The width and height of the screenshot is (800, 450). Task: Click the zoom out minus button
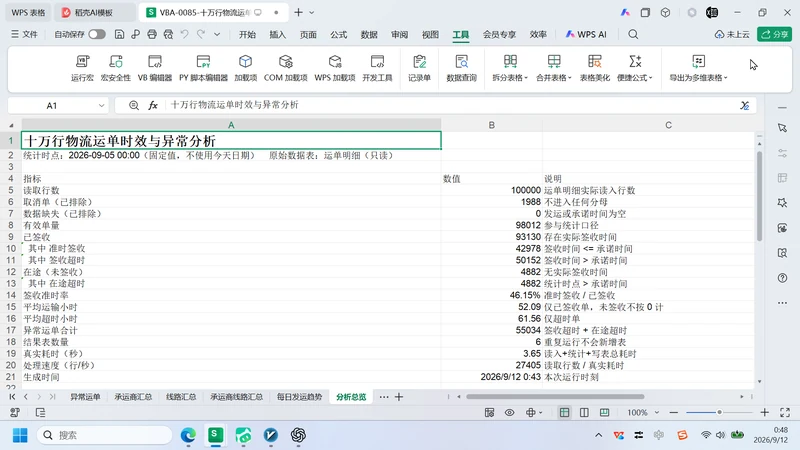click(673, 412)
